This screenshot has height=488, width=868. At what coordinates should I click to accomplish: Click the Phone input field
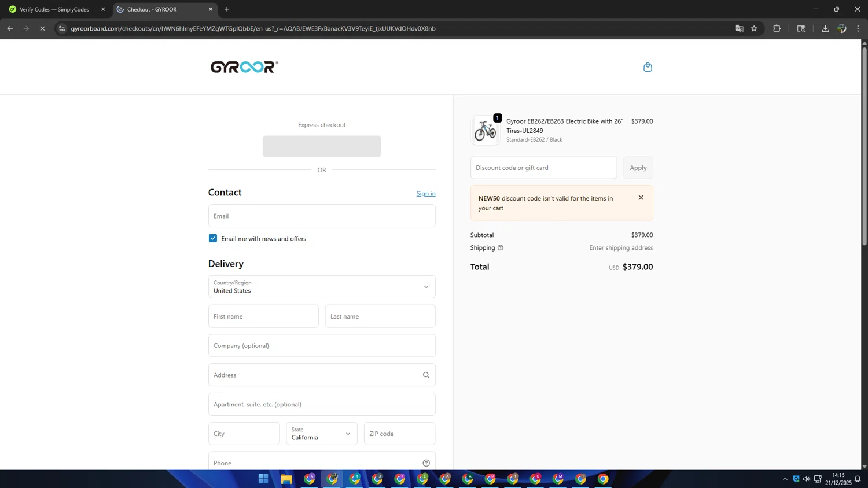click(322, 461)
